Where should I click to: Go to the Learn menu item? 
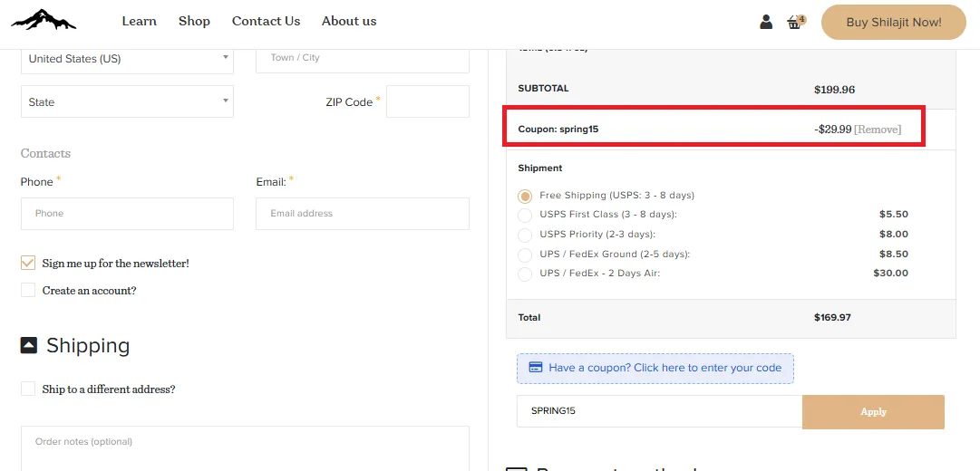[x=140, y=21]
